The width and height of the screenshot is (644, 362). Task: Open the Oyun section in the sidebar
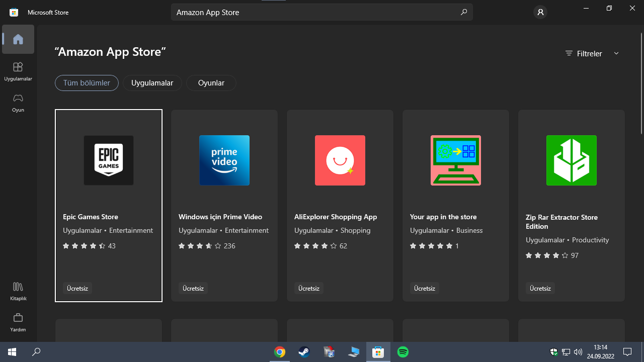18,102
